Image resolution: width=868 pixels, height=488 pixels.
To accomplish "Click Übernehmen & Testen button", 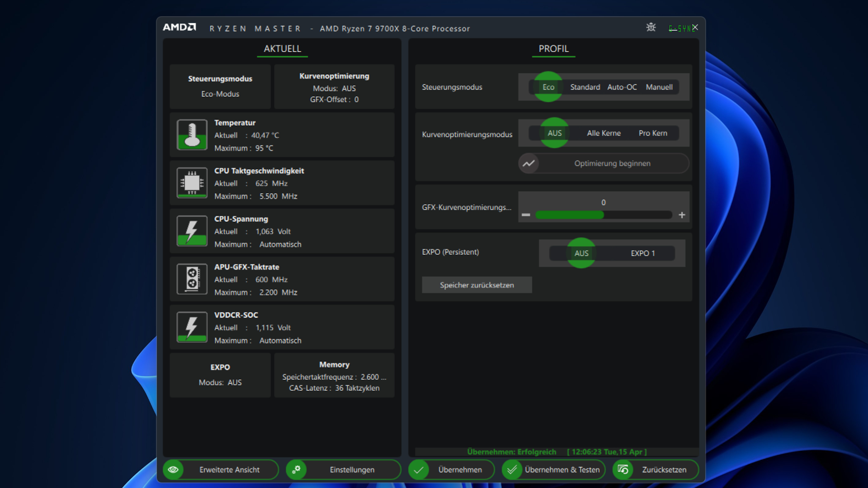I will click(x=554, y=469).
